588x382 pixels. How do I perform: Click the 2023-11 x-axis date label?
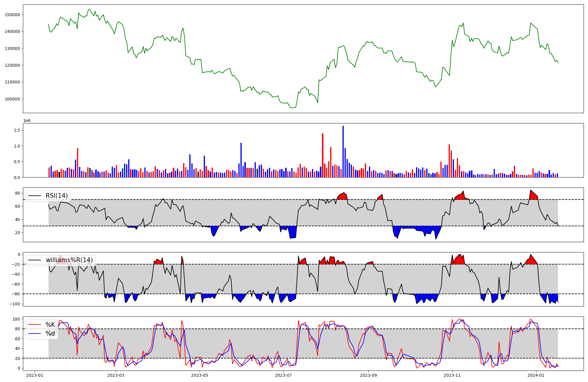[452, 375]
